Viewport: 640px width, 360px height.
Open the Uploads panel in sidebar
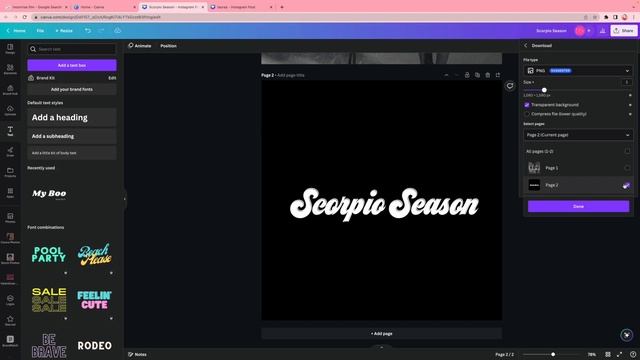click(x=10, y=110)
